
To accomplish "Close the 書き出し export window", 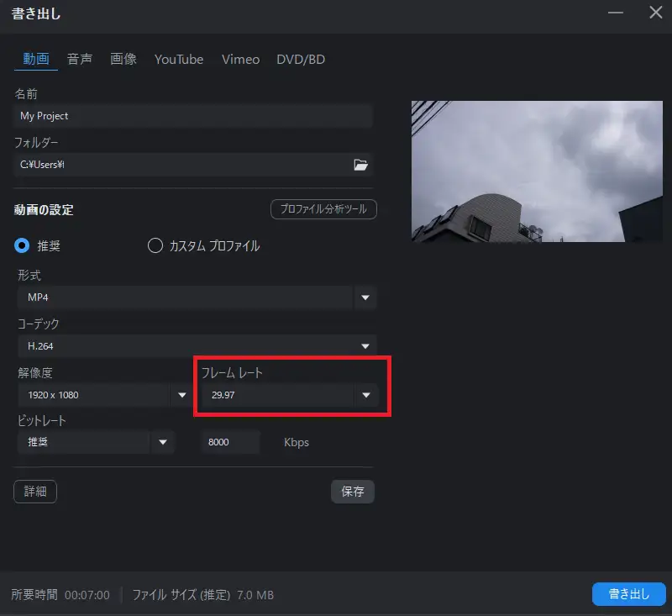I will pos(656,13).
